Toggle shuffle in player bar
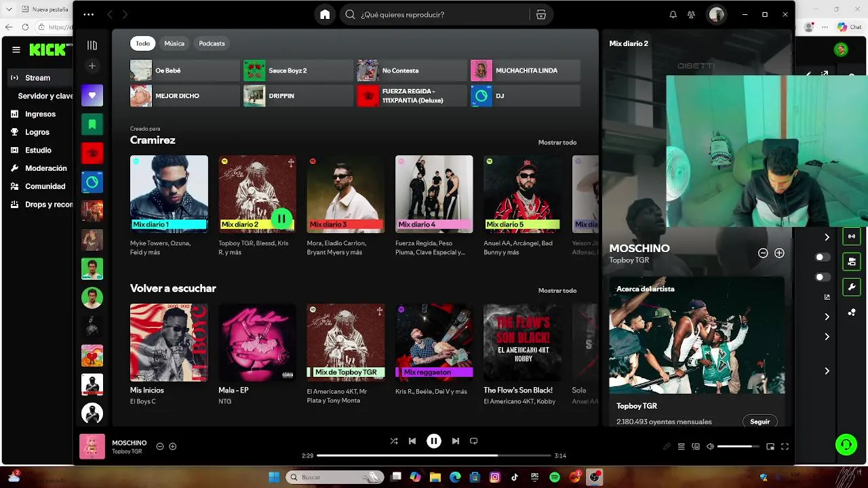Screen dimensions: 868x488 (394, 441)
